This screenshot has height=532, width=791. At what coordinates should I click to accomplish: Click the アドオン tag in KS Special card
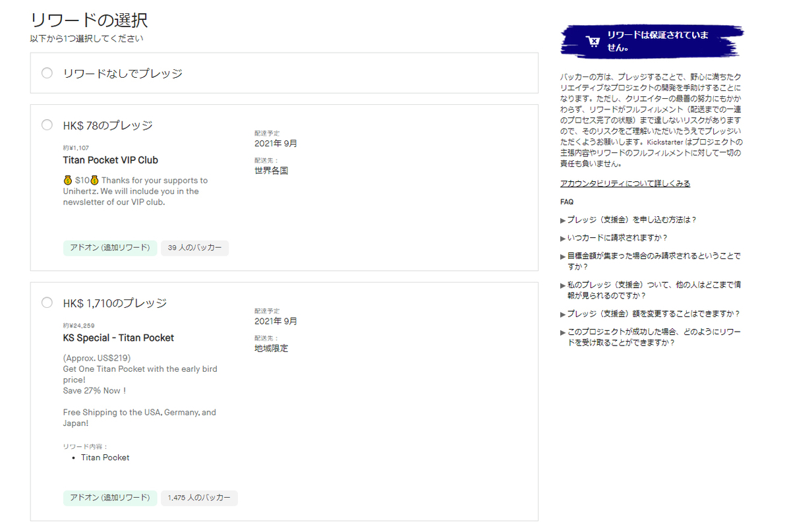[x=110, y=497]
